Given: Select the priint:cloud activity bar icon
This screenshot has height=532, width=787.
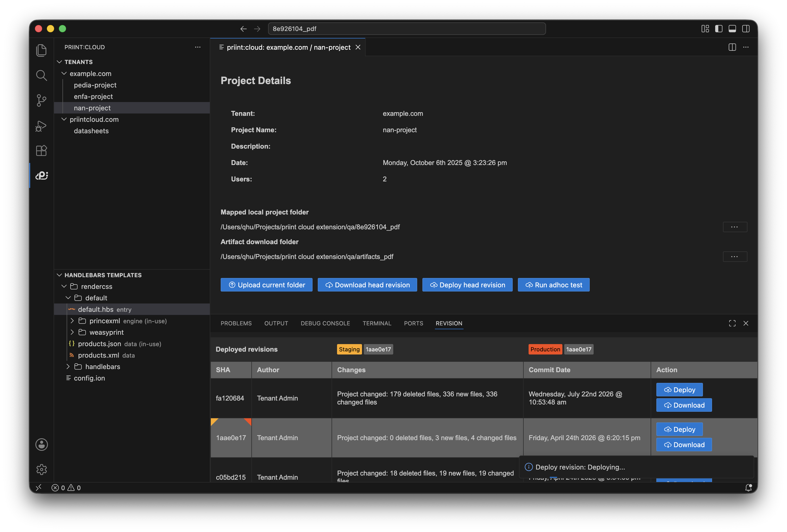Looking at the screenshot, I should pyautogui.click(x=41, y=175).
